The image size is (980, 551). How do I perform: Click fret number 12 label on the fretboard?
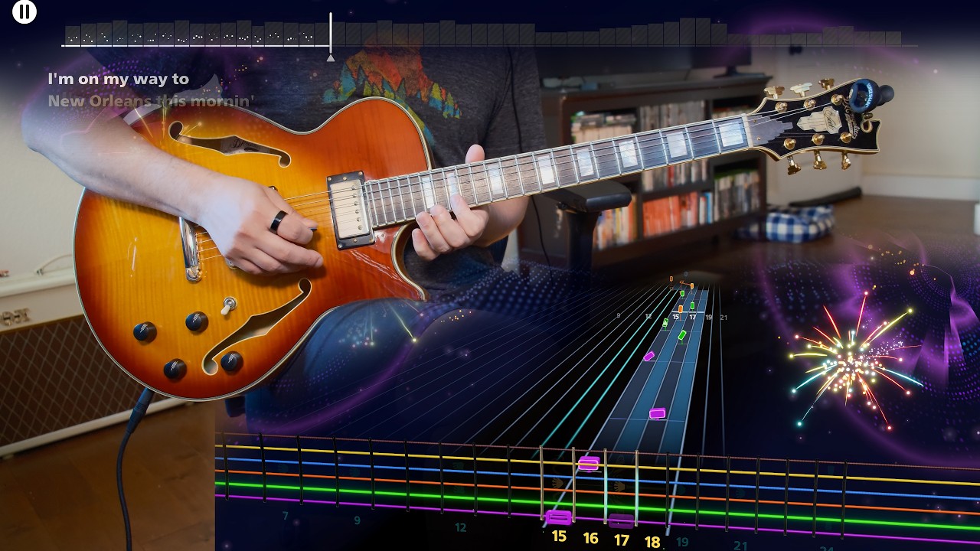(460, 527)
